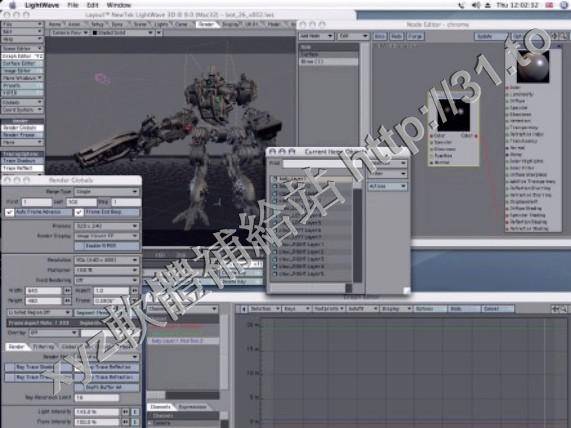
Task: Click the Width stepper arrows in Render Globals
Action: (x=68, y=290)
